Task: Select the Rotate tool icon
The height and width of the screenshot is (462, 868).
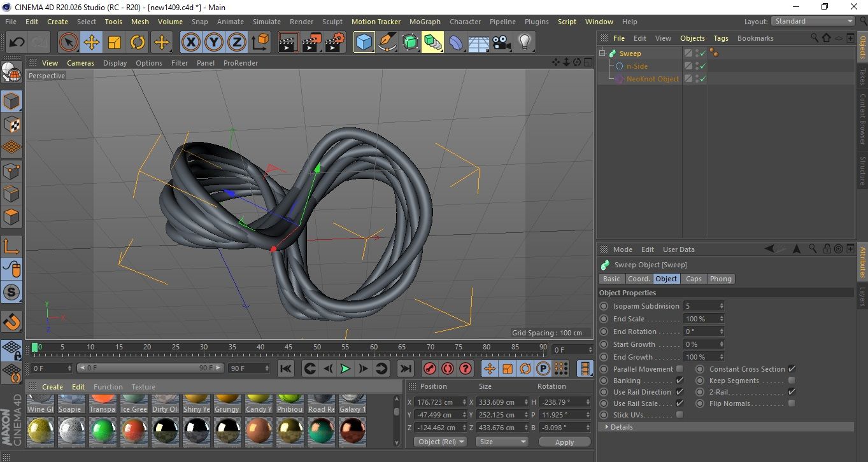Action: (x=138, y=43)
